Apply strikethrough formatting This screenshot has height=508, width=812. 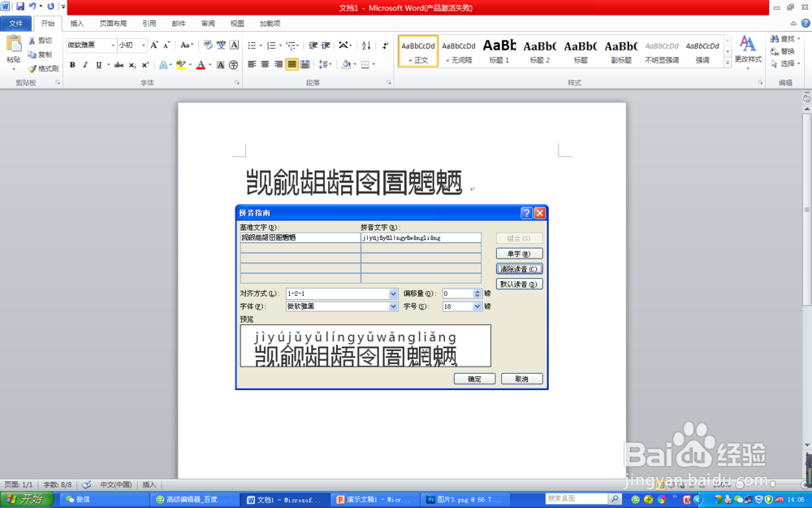point(119,64)
